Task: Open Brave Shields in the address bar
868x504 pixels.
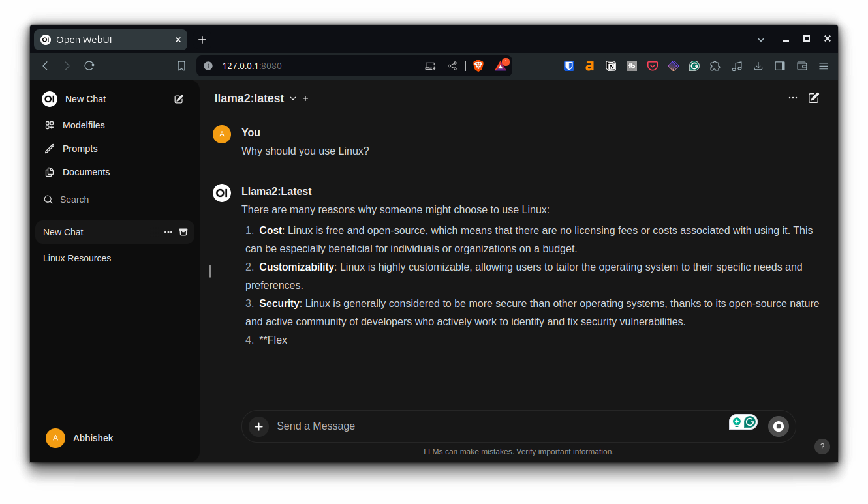Action: pos(478,65)
